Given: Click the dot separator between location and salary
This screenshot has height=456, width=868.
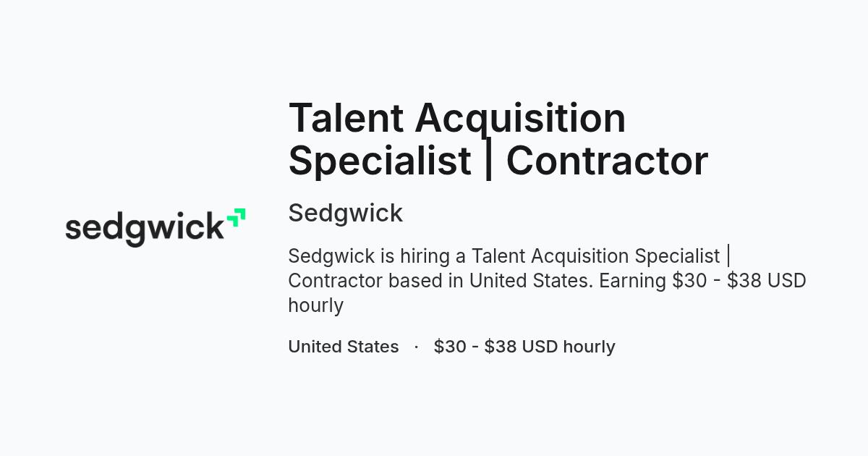Looking at the screenshot, I should [417, 347].
